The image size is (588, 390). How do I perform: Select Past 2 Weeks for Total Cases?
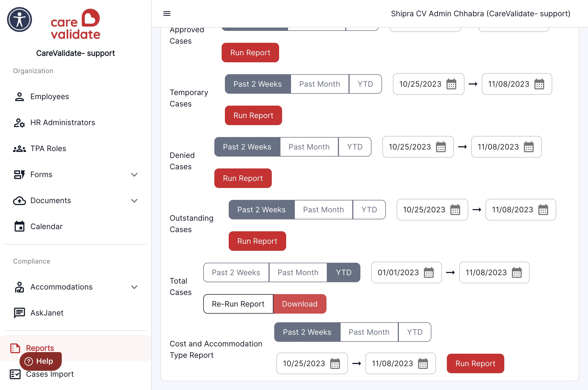(x=236, y=272)
